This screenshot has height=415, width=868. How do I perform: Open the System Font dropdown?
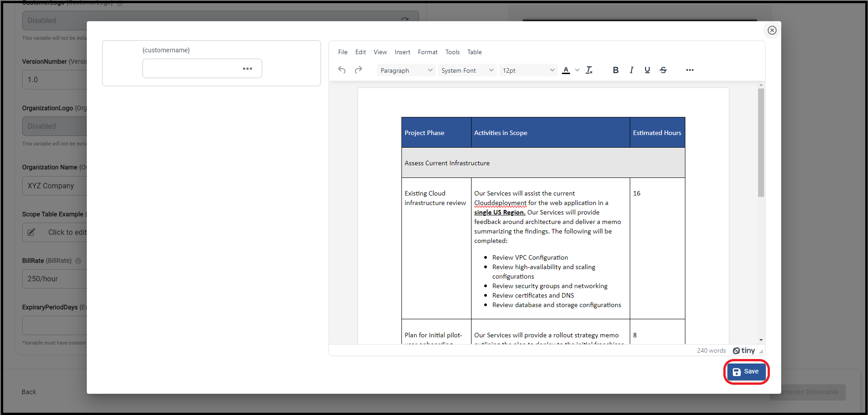tap(467, 70)
